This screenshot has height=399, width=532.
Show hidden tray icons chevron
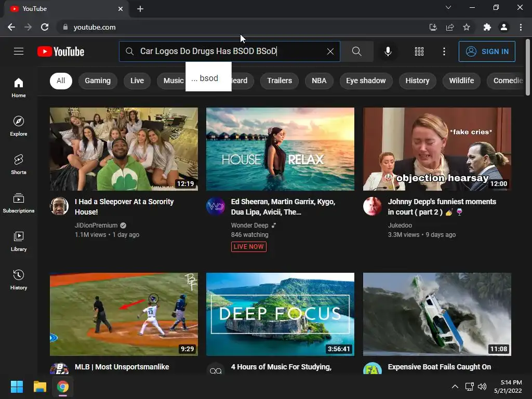pyautogui.click(x=455, y=387)
